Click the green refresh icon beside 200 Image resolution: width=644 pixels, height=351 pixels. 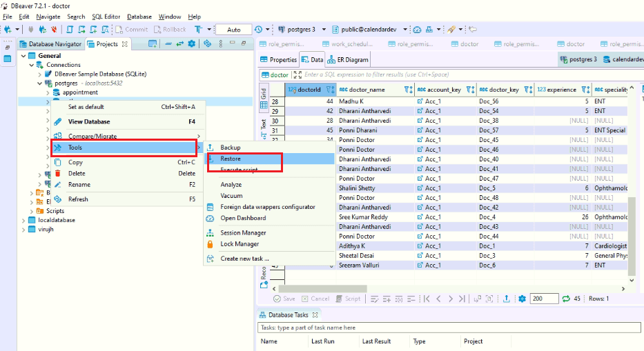pyautogui.click(x=566, y=299)
